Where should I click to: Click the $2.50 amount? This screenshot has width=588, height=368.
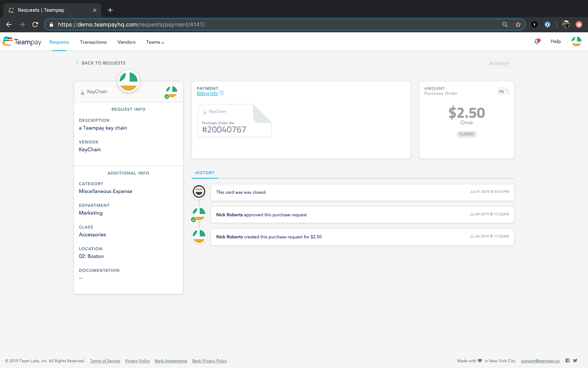[466, 113]
